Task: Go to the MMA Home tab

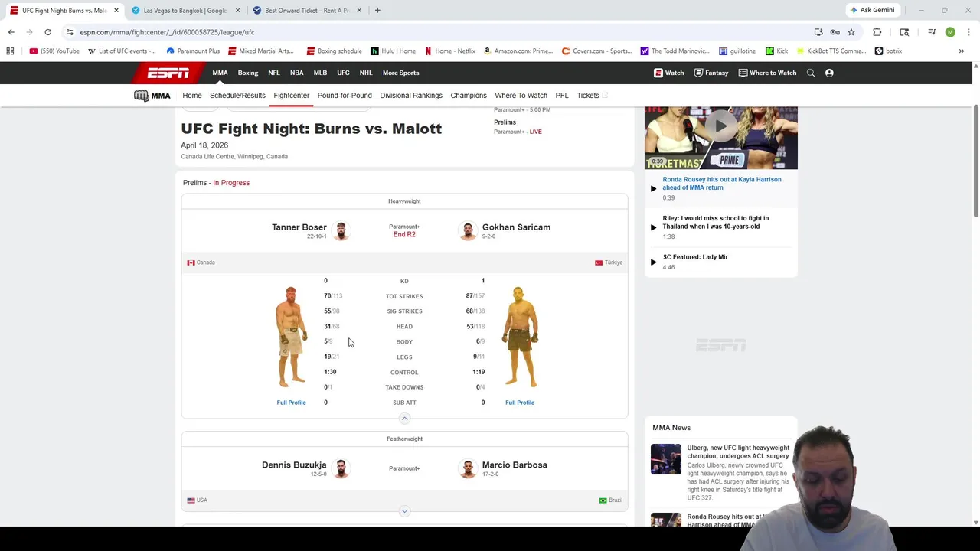Action: [192, 96]
